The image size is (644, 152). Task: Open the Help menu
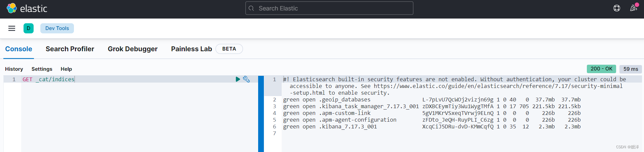(x=66, y=69)
